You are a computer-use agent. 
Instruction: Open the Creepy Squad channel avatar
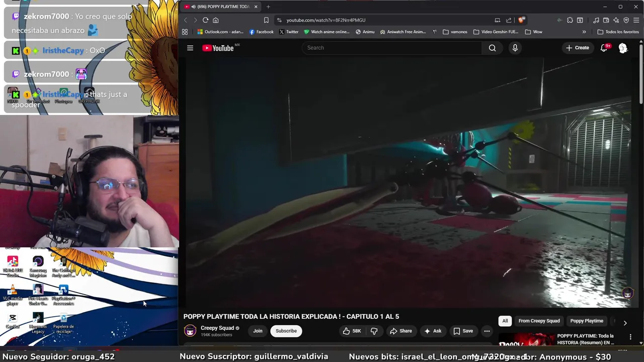pyautogui.click(x=190, y=330)
